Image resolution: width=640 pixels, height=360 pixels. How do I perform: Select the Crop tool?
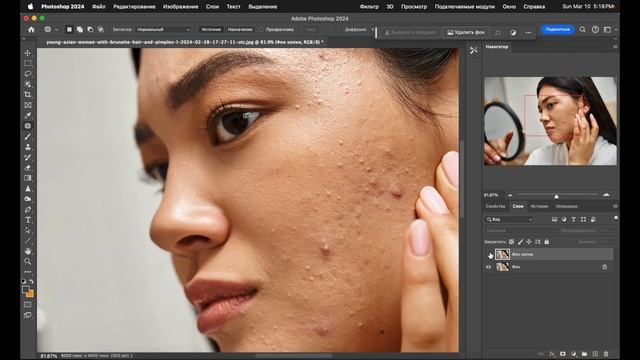point(28,95)
